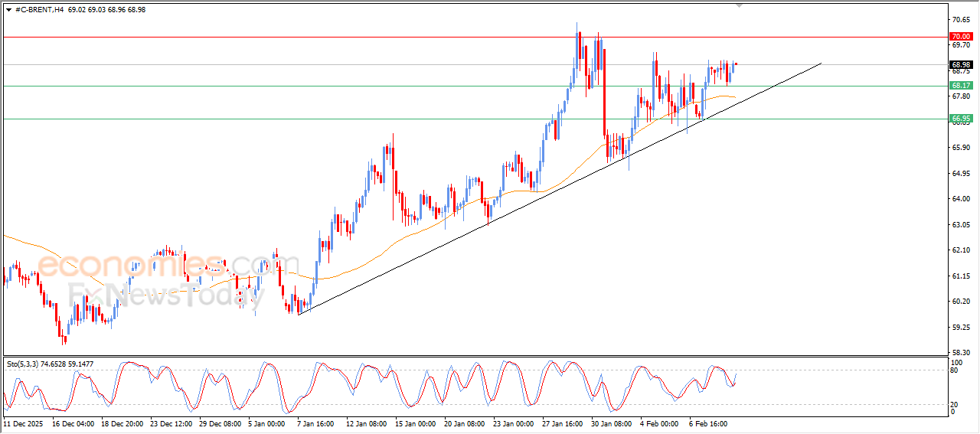Image resolution: width=980 pixels, height=434 pixels.
Task: Click the small red last-price candle marker
Action: (736, 64)
